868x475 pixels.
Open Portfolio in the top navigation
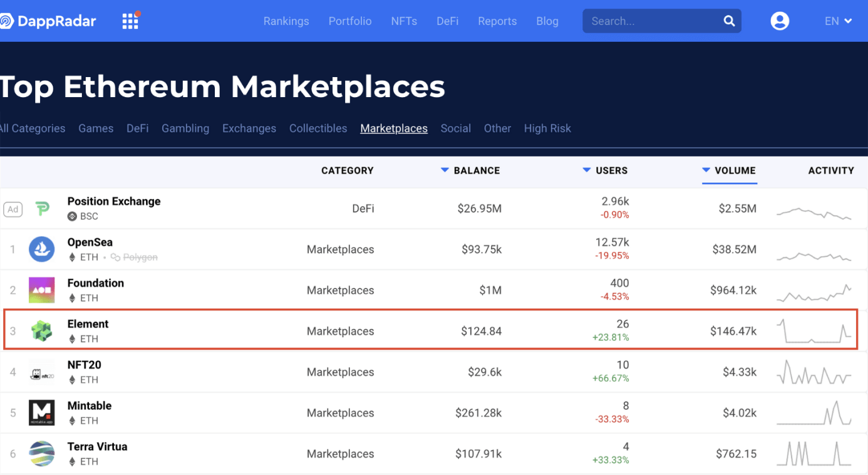pos(350,21)
